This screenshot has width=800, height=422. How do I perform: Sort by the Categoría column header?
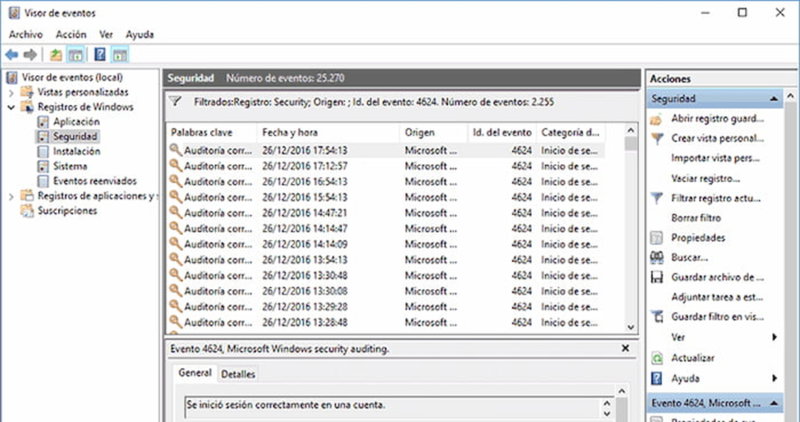pyautogui.click(x=570, y=133)
